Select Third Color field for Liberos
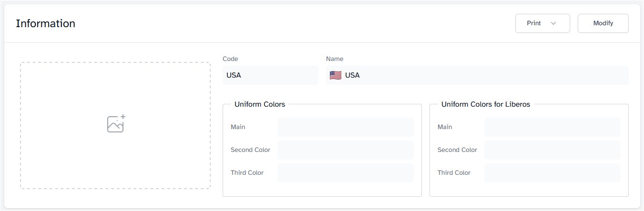Screen dimensions: 644x211 click(x=552, y=173)
